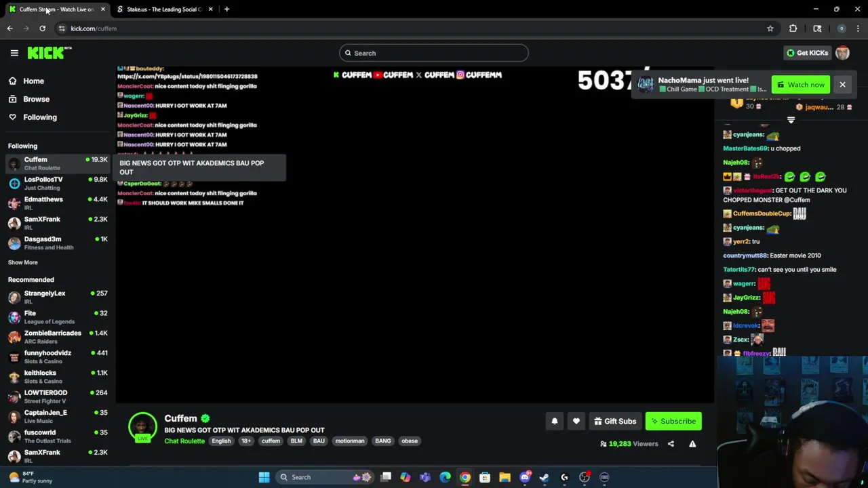Click the cuffem tag
Image resolution: width=868 pixels, height=488 pixels.
271,441
